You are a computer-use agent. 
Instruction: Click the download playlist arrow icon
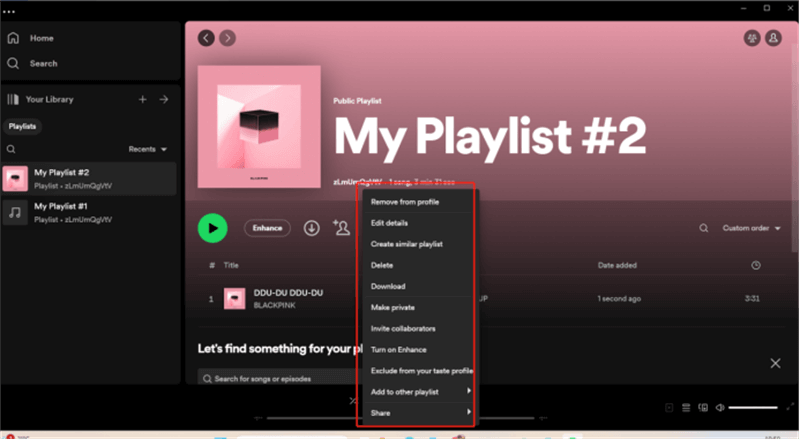(311, 228)
